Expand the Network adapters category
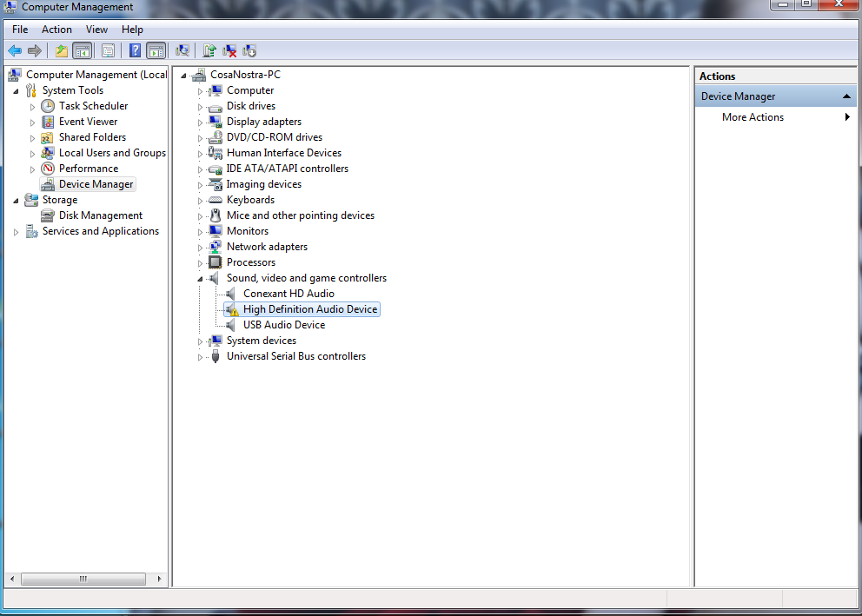Viewport: 862px width, 616px height. 200,246
